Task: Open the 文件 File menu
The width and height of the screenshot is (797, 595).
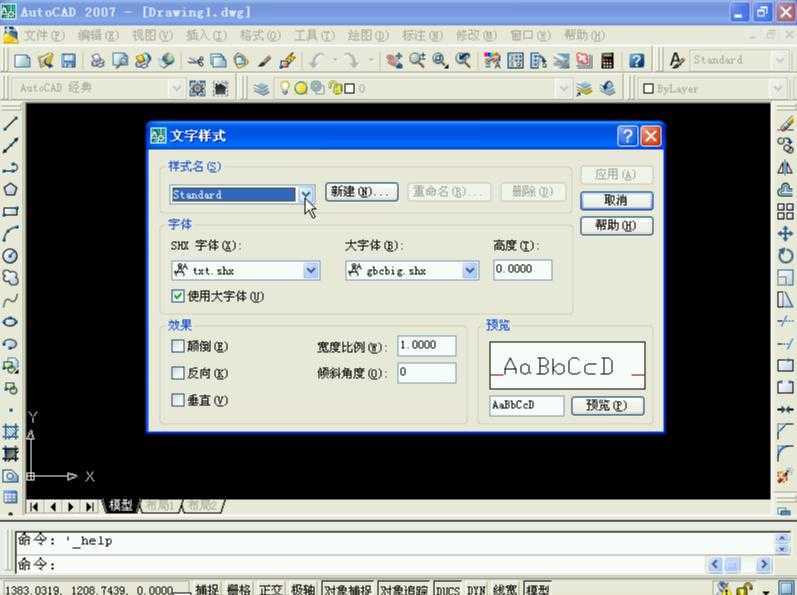Action: tap(45, 36)
